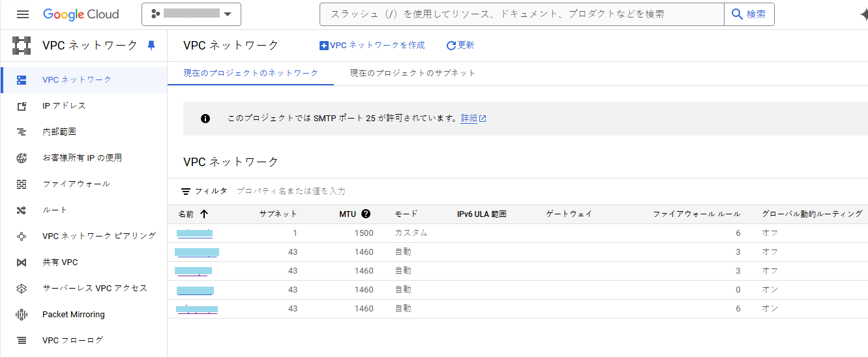Screen dimensions: 868x357
Task: Click the ルート shuffle icon
Action: pos(22,210)
